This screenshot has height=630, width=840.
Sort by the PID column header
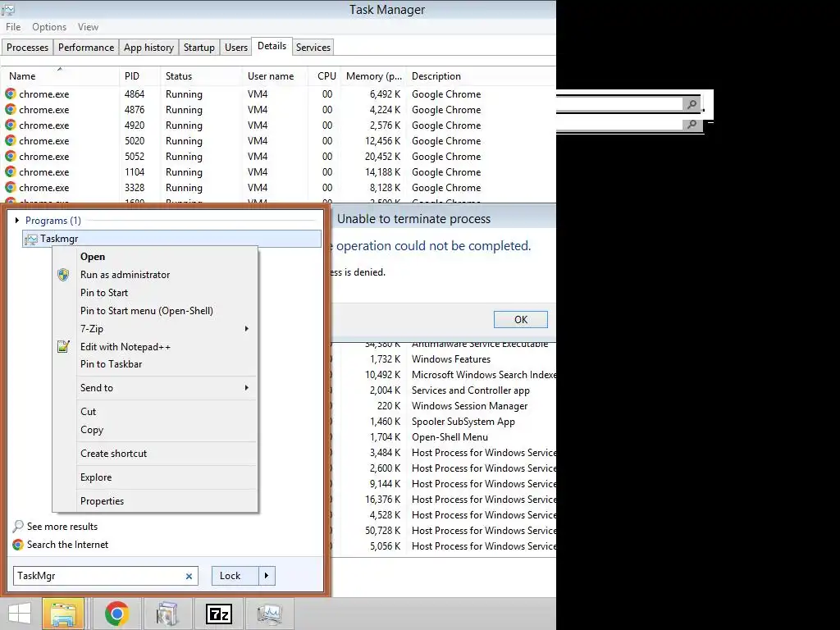click(139, 76)
